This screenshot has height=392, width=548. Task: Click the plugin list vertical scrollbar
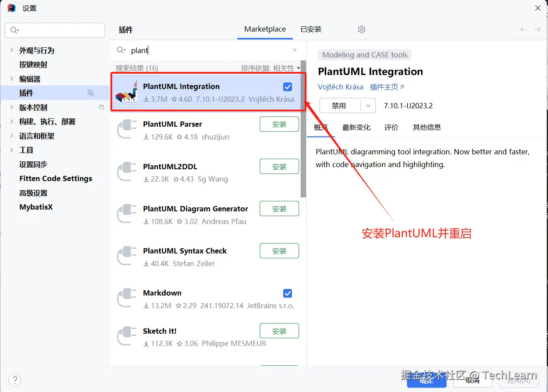(x=303, y=129)
